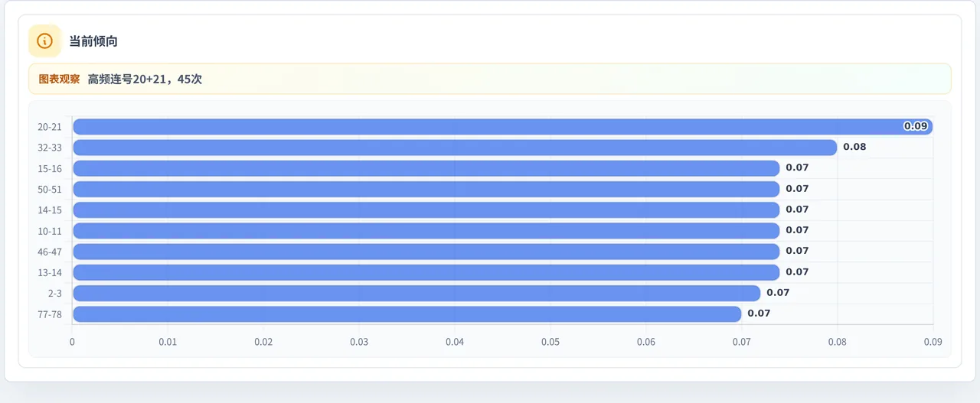The height and width of the screenshot is (403, 980).
Task: Click the 0.08 value label beside 32-33 bar
Action: point(854,147)
